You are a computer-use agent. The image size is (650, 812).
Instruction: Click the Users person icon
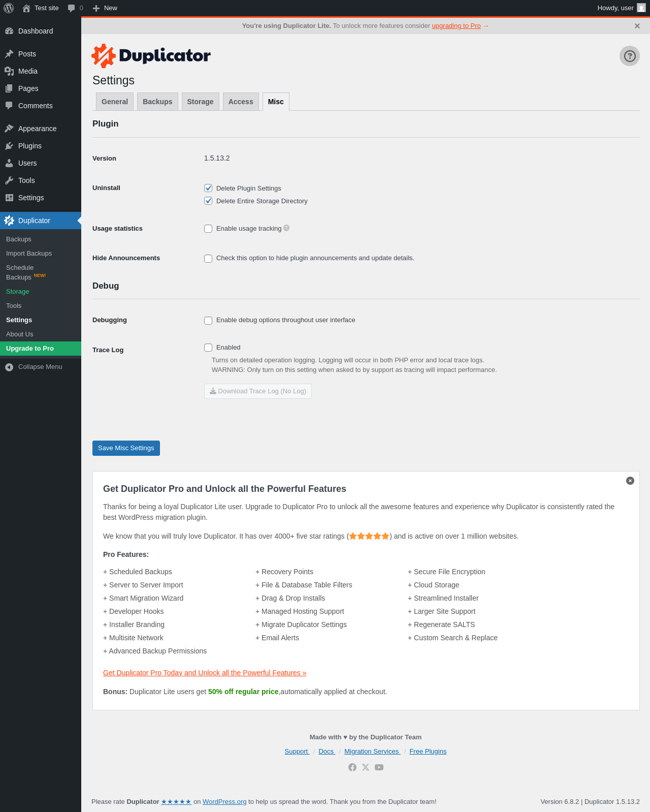pos(9,163)
